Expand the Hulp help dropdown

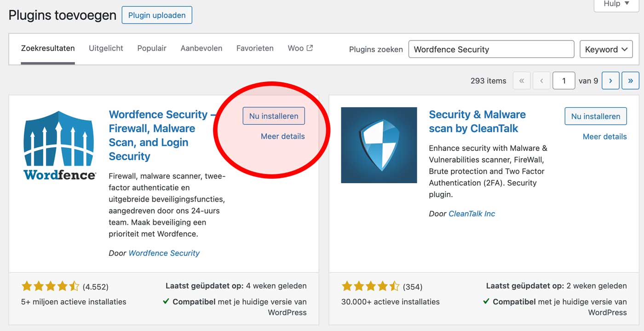click(617, 4)
